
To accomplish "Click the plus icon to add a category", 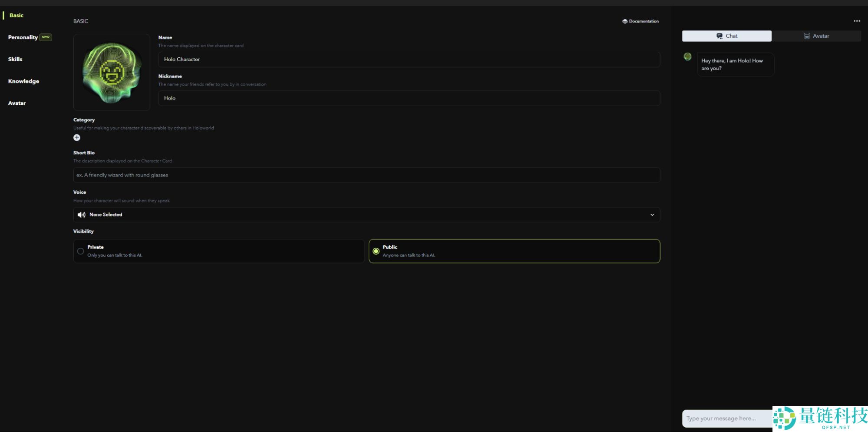I will coord(77,138).
